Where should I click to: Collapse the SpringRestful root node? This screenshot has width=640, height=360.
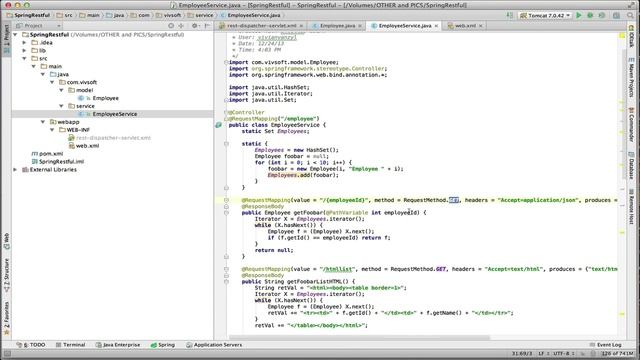point(16,35)
